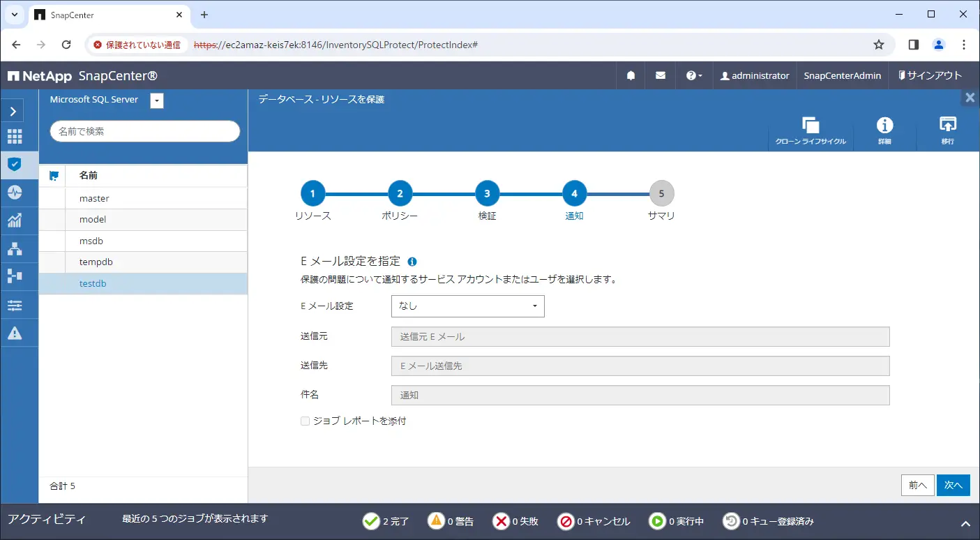This screenshot has height=540, width=980.
Task: Click the キュー登録済み queued jobs status icon
Action: 731,521
